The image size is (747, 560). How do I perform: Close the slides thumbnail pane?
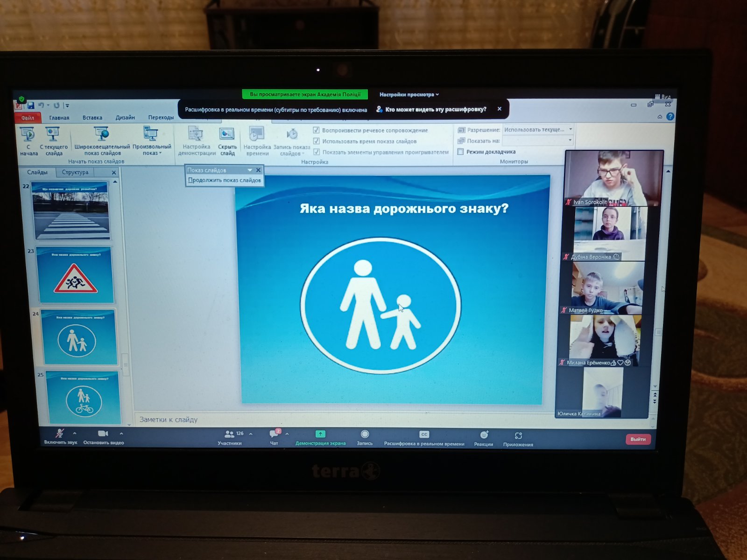click(x=114, y=173)
